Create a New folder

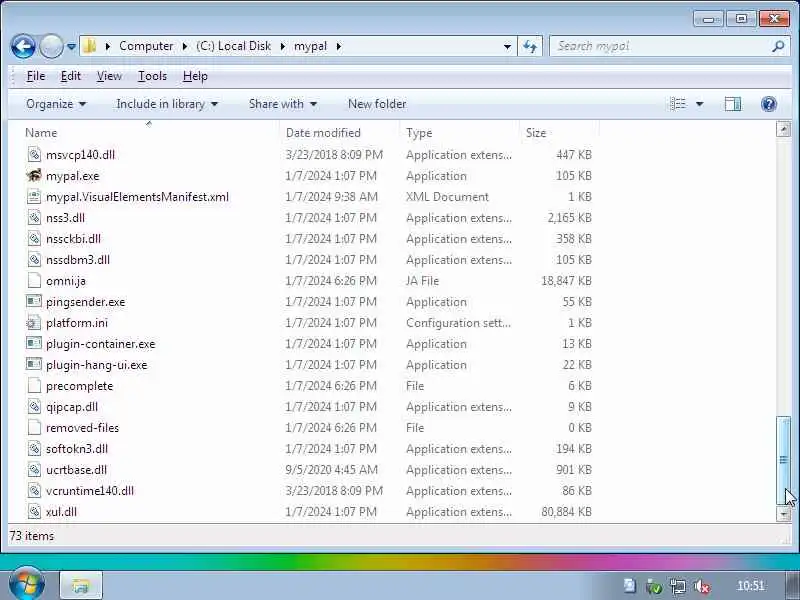pyautogui.click(x=377, y=104)
